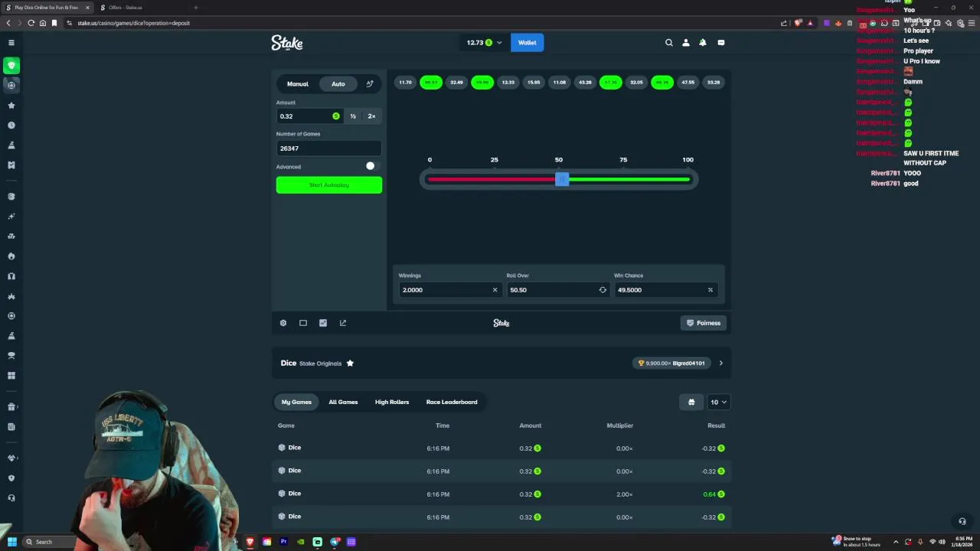The height and width of the screenshot is (551, 980).
Task: Open the balance currency dropdown
Action: point(485,43)
